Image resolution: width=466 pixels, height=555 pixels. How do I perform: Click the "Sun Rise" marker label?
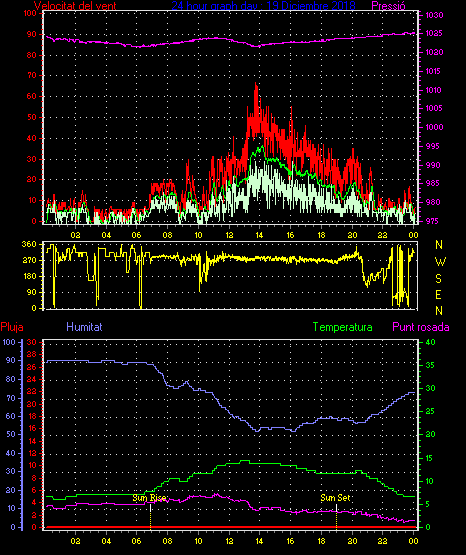click(149, 498)
